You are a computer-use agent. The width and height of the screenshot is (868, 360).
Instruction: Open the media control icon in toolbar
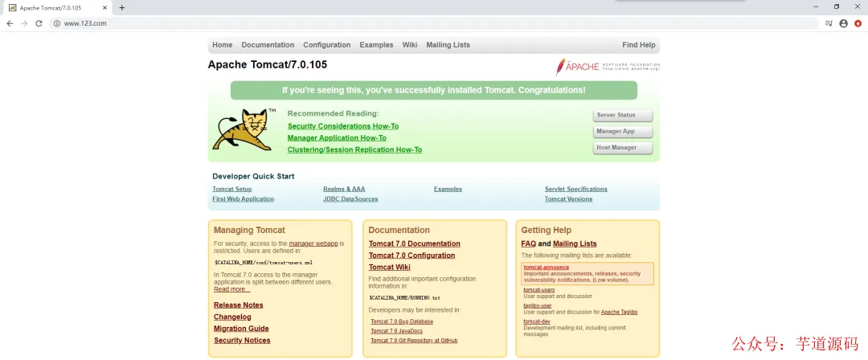[x=829, y=23]
